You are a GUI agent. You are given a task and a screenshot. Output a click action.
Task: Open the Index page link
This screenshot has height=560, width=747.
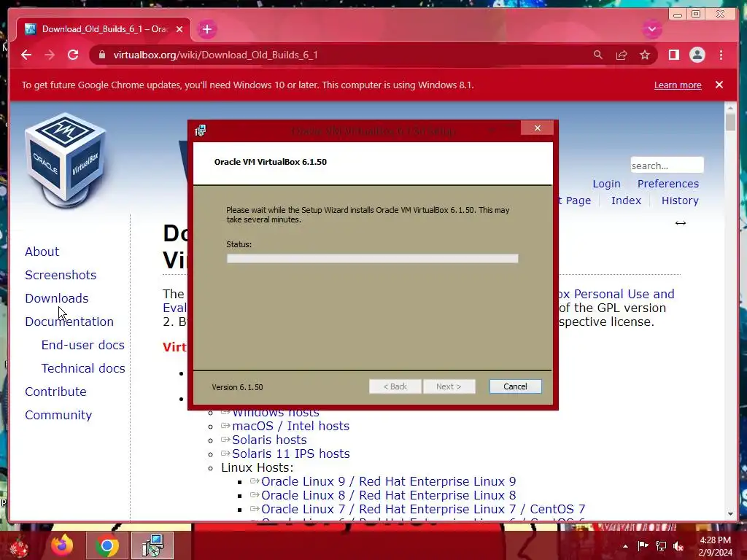(626, 201)
